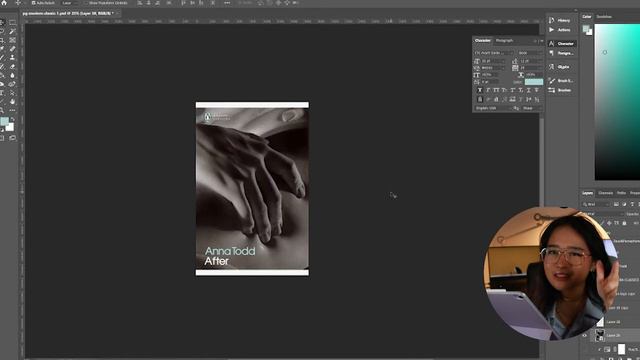This screenshot has width=640, height=360.
Task: Open the anti-aliasing method dropdown
Action: pyautogui.click(x=532, y=108)
